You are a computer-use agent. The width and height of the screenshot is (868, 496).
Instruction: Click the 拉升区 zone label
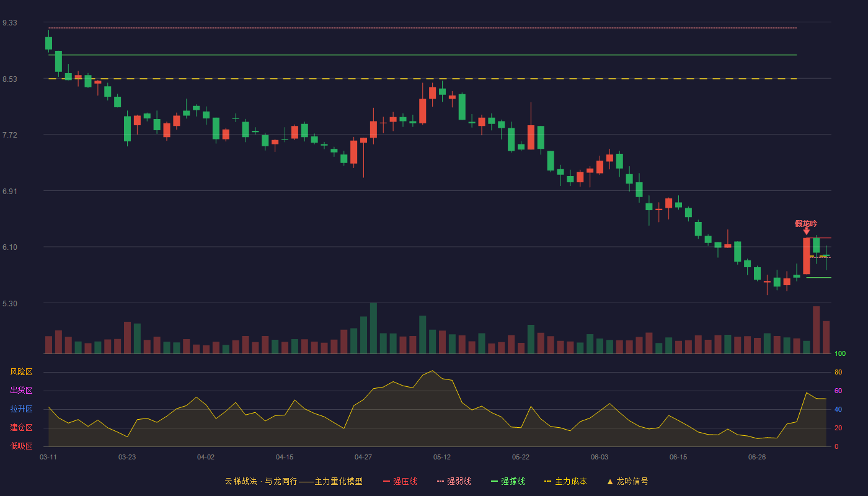(21, 409)
